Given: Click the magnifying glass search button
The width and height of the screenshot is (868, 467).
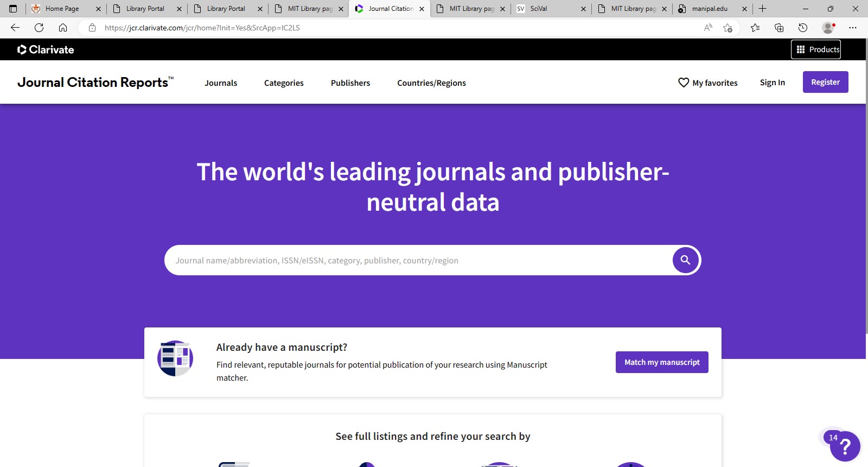Looking at the screenshot, I should 685,260.
